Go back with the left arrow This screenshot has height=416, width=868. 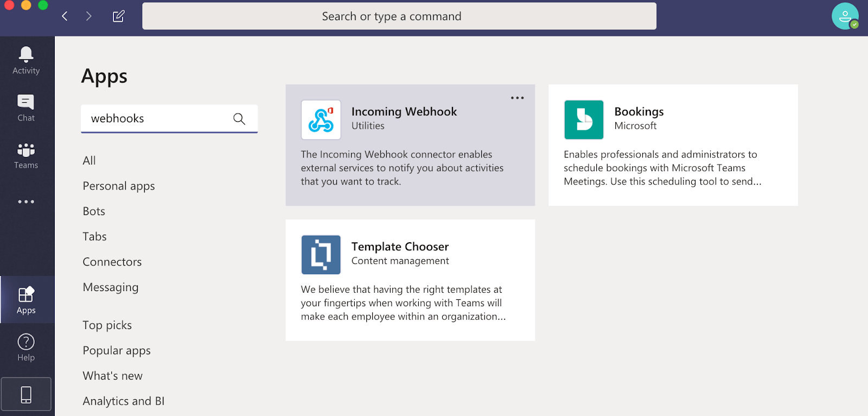point(65,16)
